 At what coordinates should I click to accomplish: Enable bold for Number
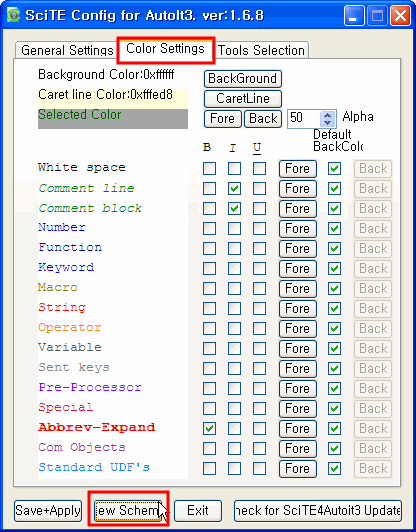click(209, 229)
